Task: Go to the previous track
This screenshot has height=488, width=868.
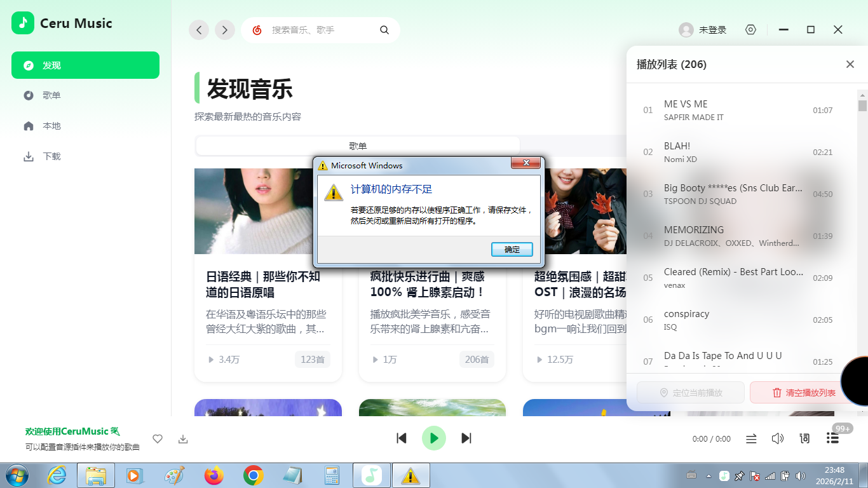Action: (402, 438)
